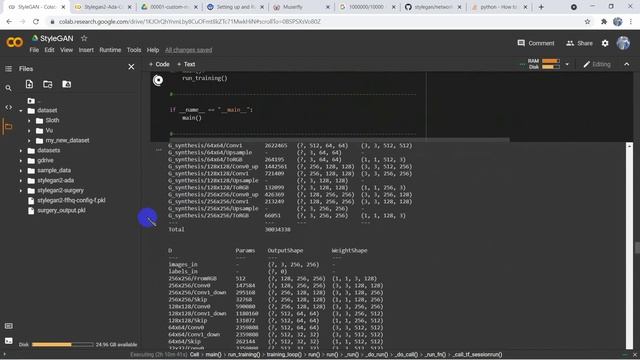Open RAM and Disk resource indicator
This screenshot has width=640, height=360.
click(544, 64)
